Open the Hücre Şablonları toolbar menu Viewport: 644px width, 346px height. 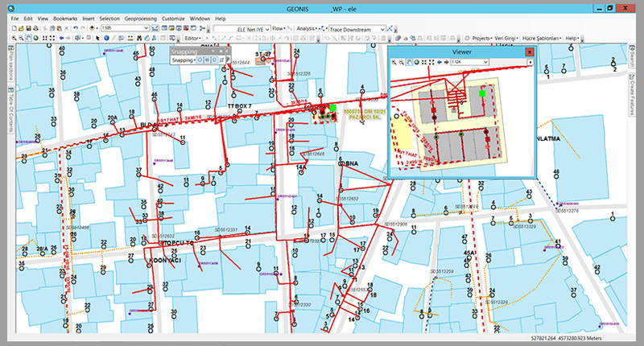point(542,38)
